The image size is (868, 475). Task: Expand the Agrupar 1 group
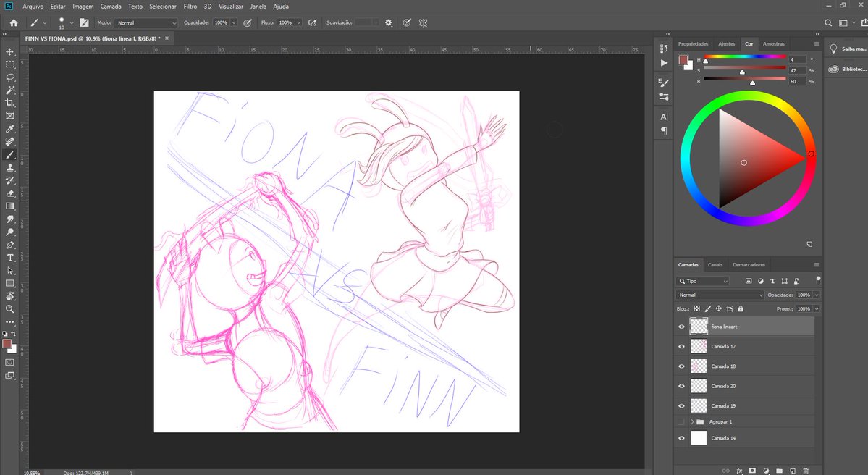(x=692, y=422)
